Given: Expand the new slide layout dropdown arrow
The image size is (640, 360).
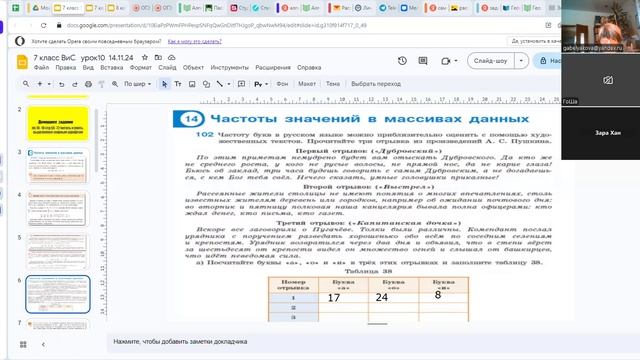Looking at the screenshot, I should click(49, 84).
